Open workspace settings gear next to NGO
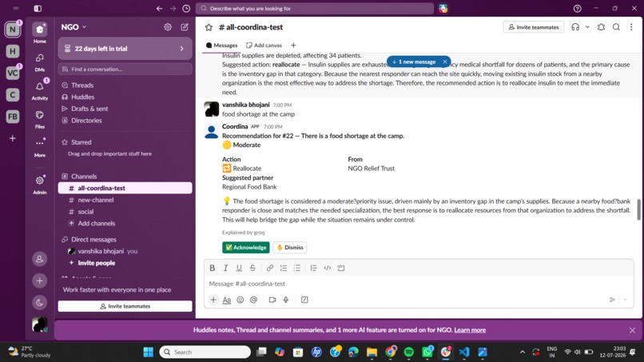Screen dimensions: 644x362 tap(168, 27)
